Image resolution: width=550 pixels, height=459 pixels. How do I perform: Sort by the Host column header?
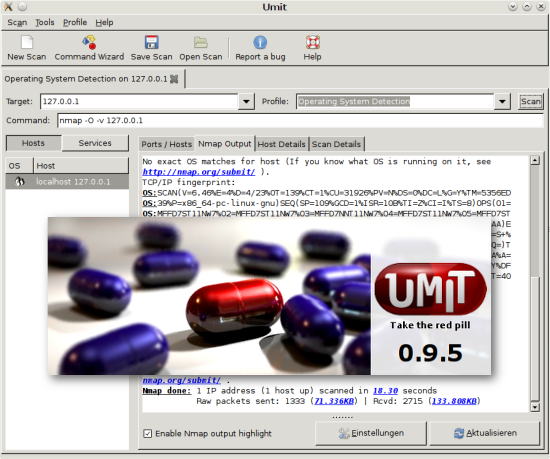pyautogui.click(x=81, y=166)
